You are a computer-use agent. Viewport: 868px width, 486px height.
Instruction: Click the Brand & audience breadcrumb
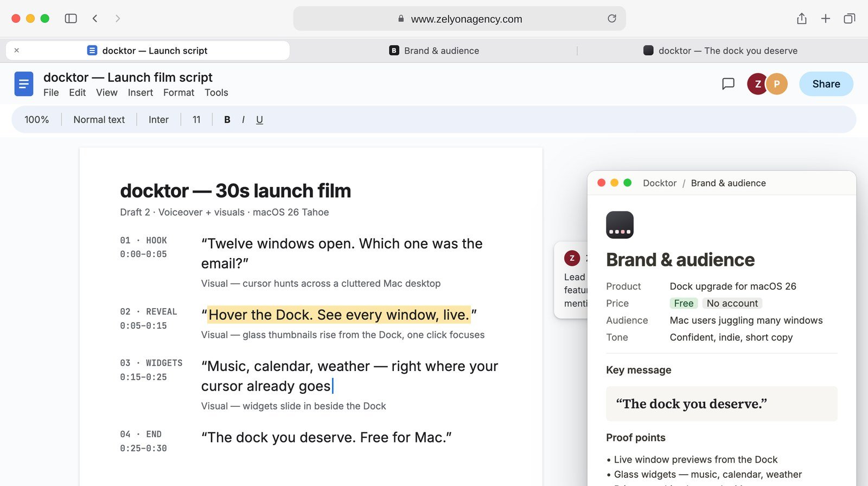pos(728,183)
